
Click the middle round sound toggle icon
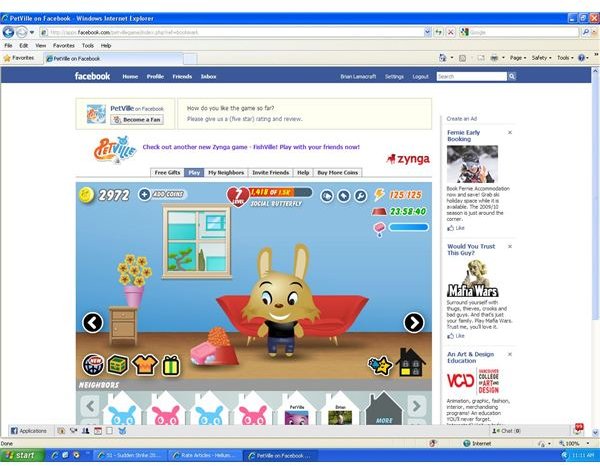(x=344, y=196)
